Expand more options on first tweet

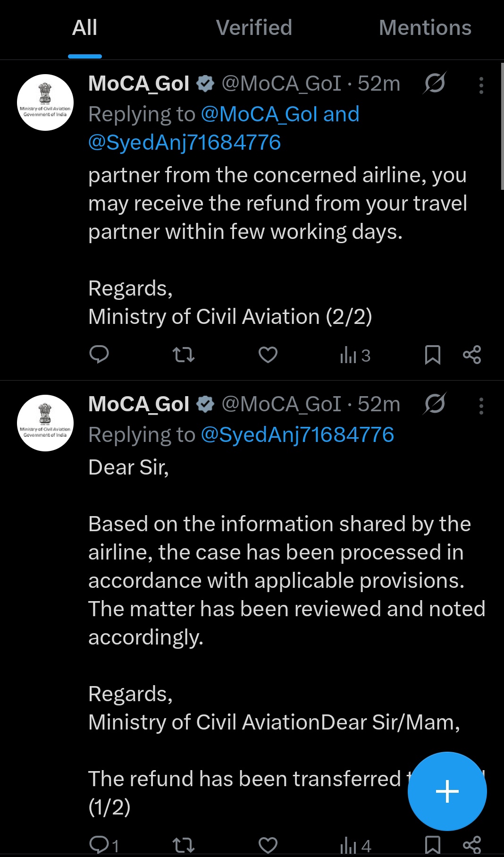481,85
